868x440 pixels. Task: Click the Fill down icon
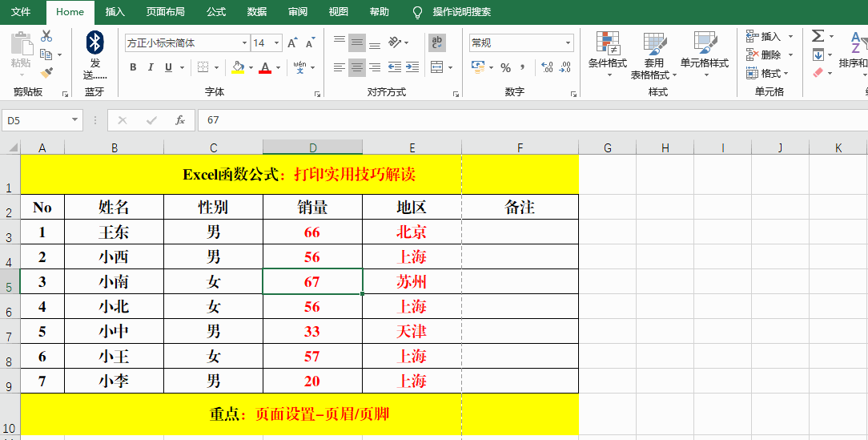coord(818,54)
